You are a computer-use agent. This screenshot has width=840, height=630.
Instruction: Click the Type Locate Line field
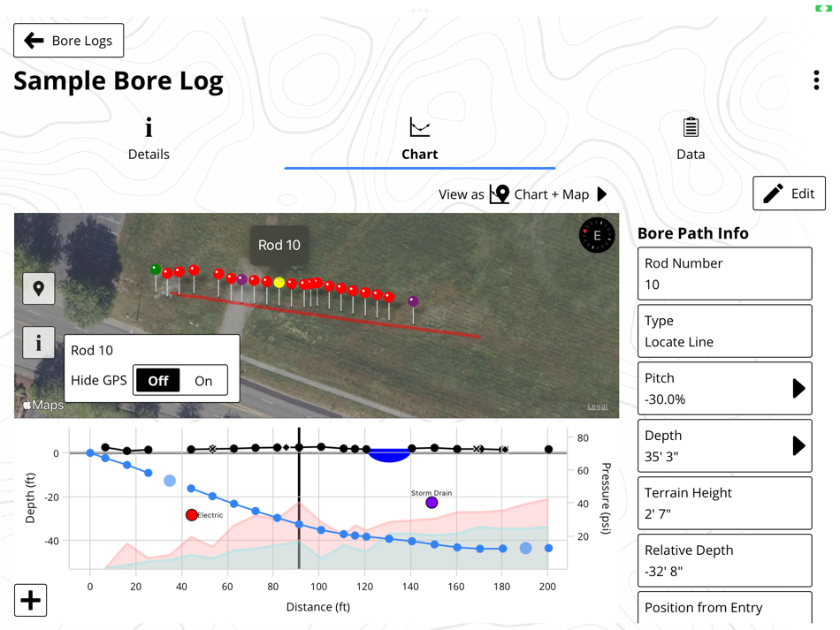725,330
